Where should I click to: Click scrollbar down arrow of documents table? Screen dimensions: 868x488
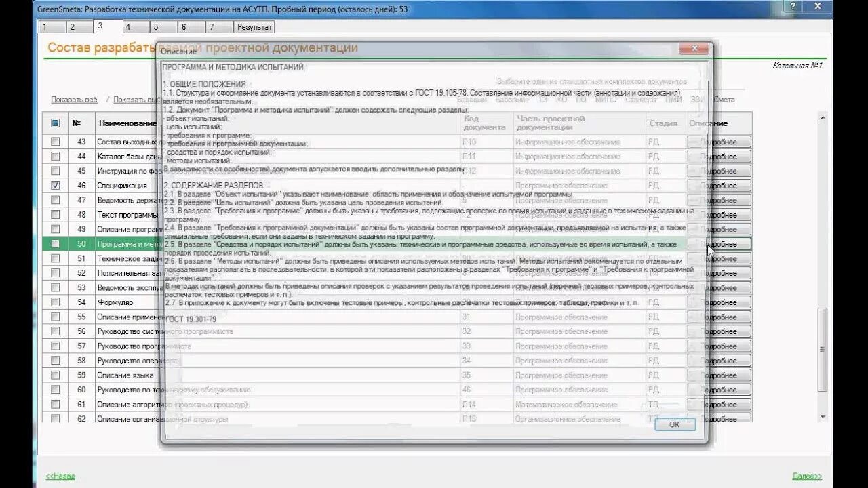coord(823,416)
